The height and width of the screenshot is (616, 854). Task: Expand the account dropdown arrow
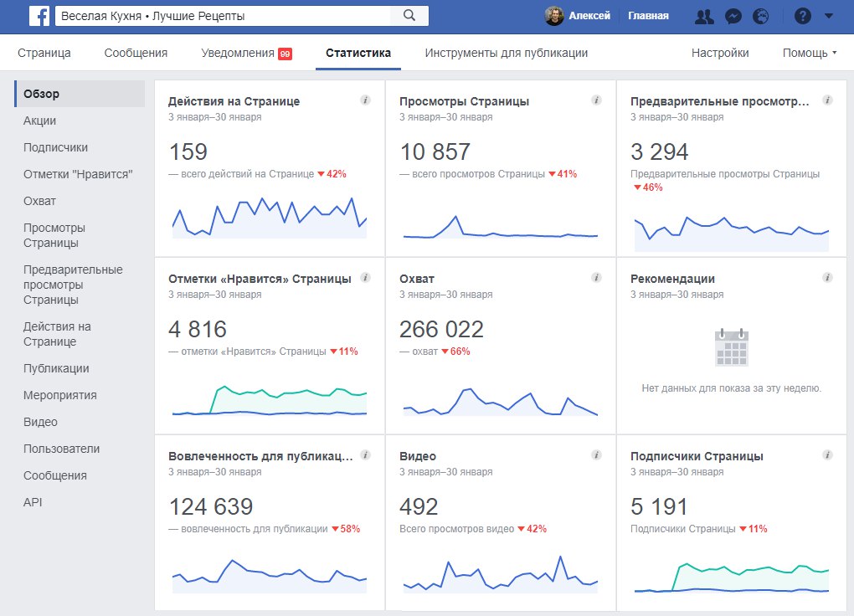coord(829,16)
